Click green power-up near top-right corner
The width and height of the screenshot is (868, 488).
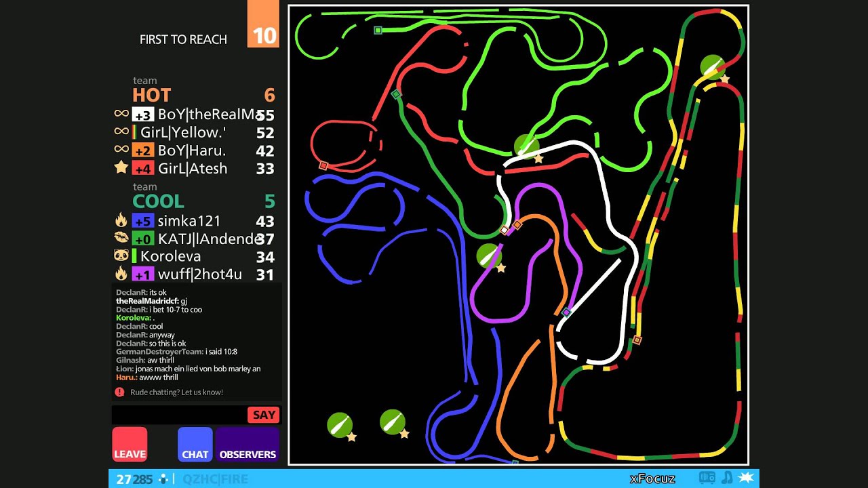coord(713,68)
